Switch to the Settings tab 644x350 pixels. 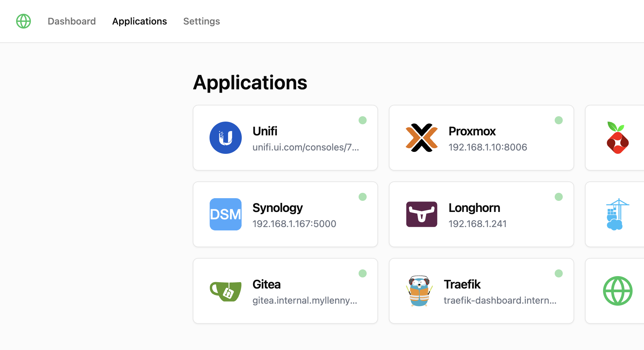(x=201, y=21)
